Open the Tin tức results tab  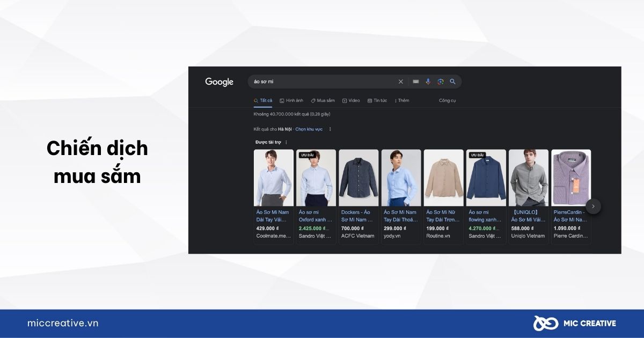(x=377, y=100)
